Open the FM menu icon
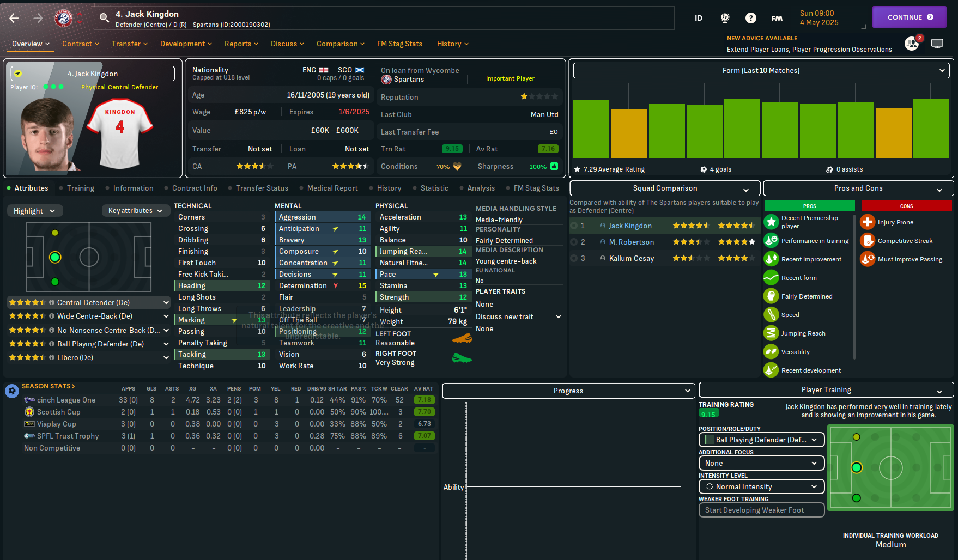This screenshot has width=958, height=560. pos(777,18)
